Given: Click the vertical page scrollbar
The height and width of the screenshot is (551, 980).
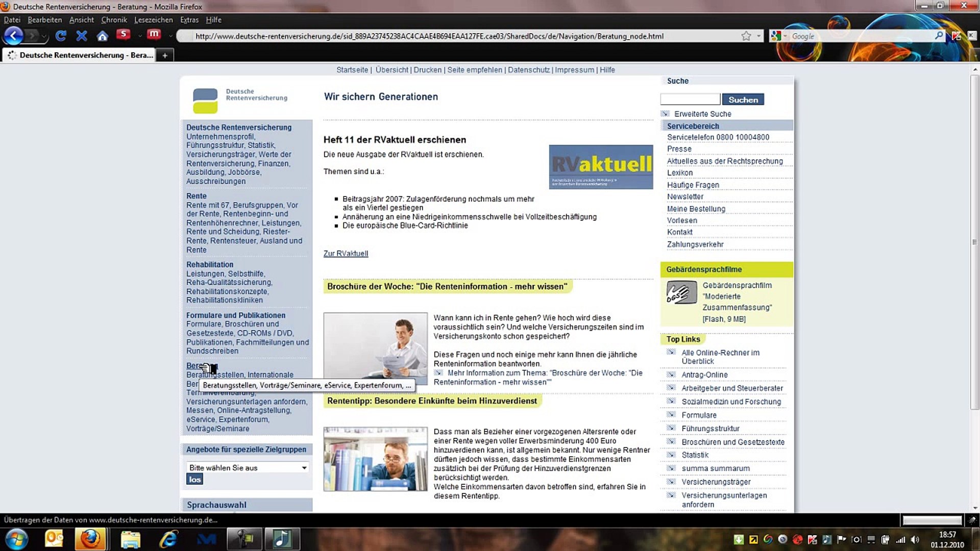Looking at the screenshot, I should pyautogui.click(x=975, y=242).
